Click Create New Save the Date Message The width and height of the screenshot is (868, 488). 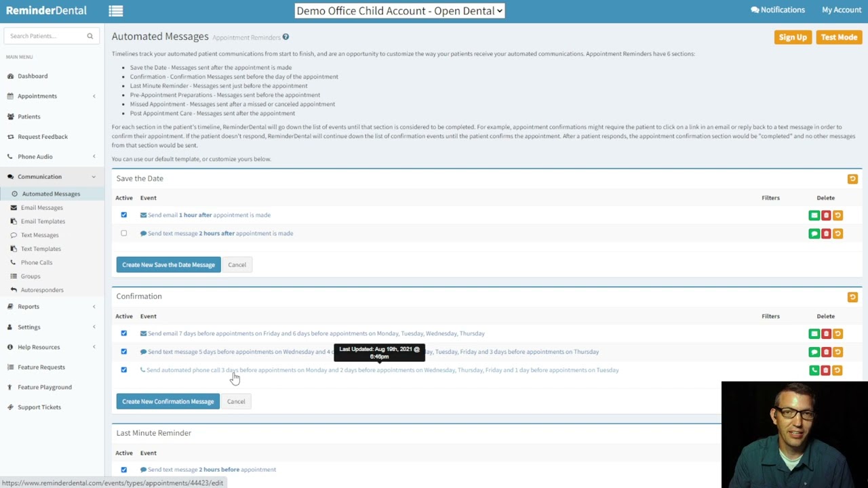click(168, 265)
